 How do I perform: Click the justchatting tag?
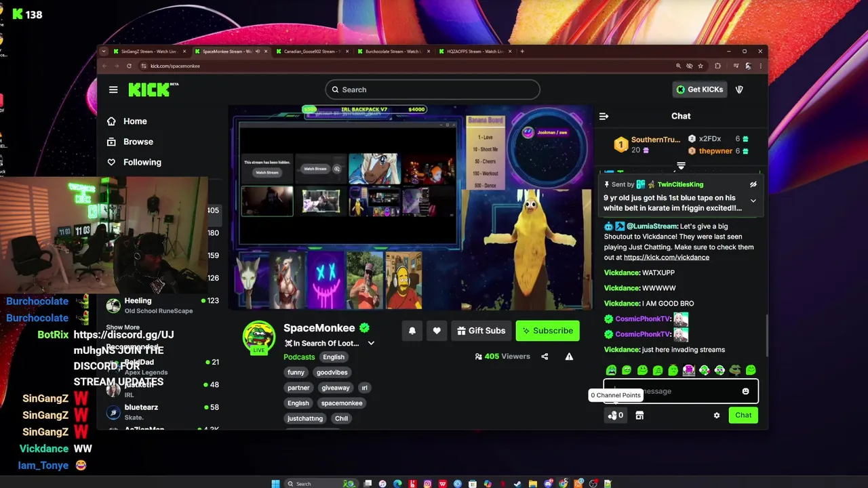tap(305, 418)
